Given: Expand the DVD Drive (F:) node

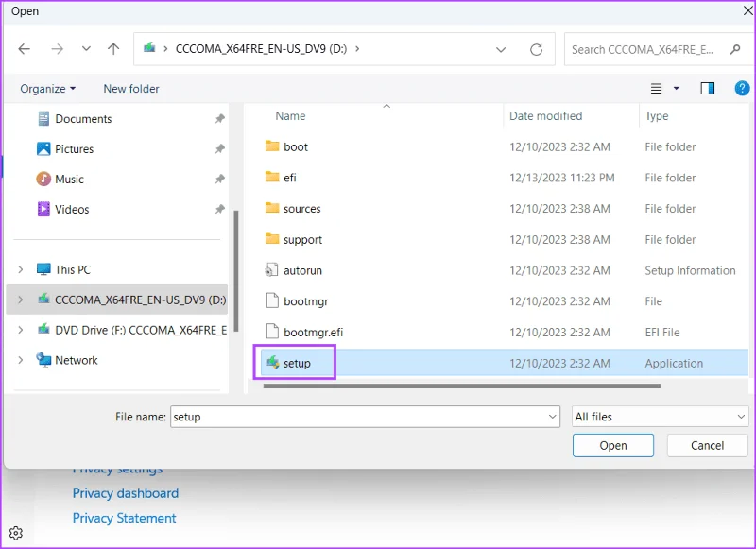Looking at the screenshot, I should pos(20,330).
